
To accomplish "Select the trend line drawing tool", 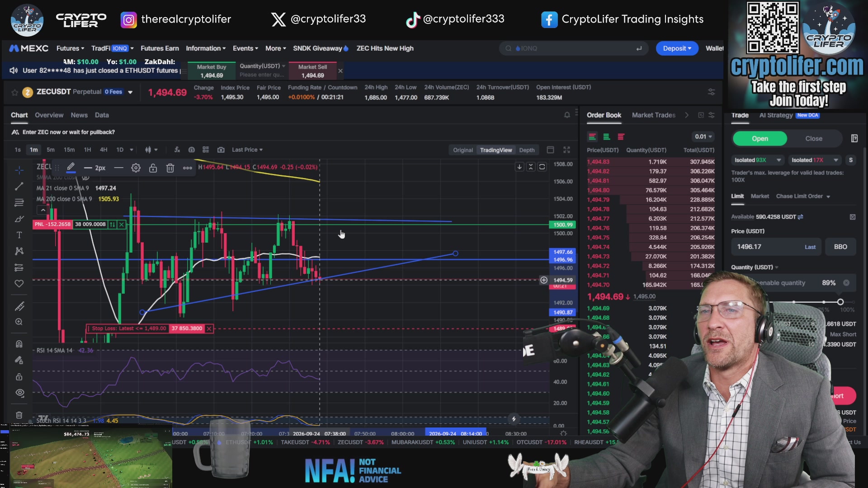I will 19,187.
